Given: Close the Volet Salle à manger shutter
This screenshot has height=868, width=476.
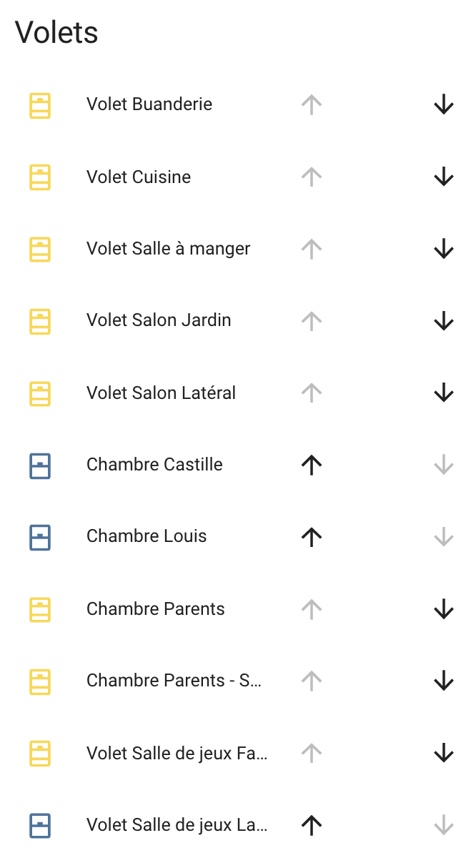Looking at the screenshot, I should click(444, 249).
